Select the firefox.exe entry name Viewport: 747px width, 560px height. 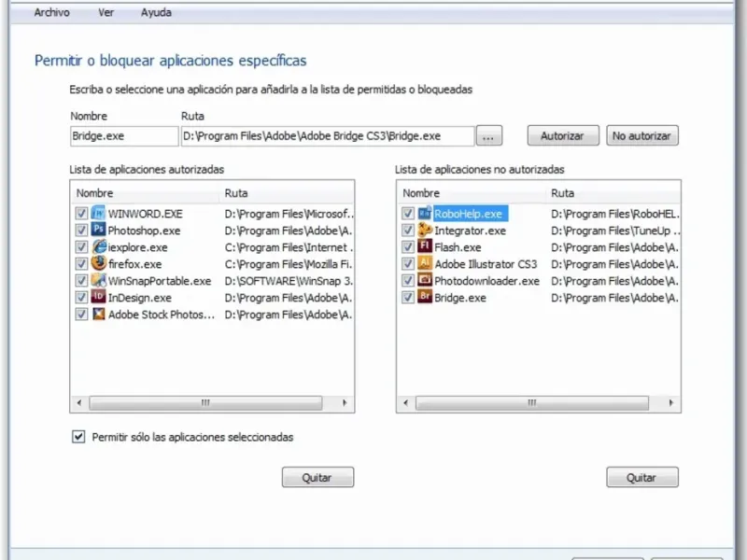click(135, 264)
